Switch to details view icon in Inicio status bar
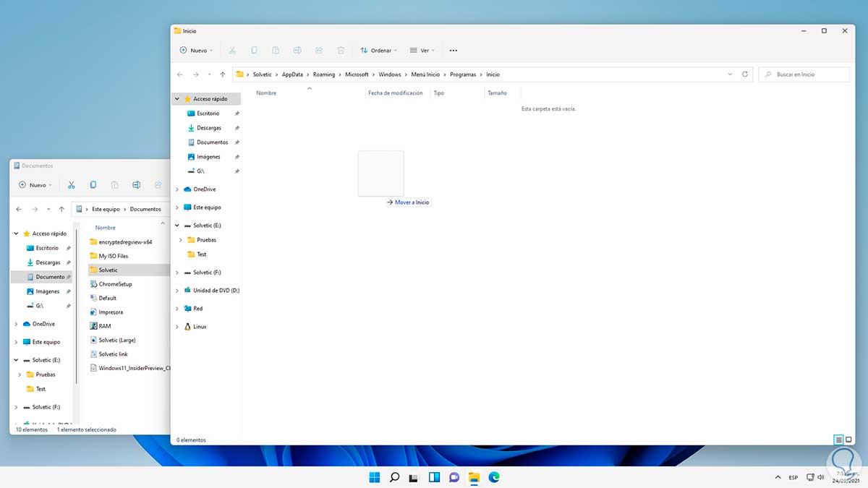 coord(838,440)
